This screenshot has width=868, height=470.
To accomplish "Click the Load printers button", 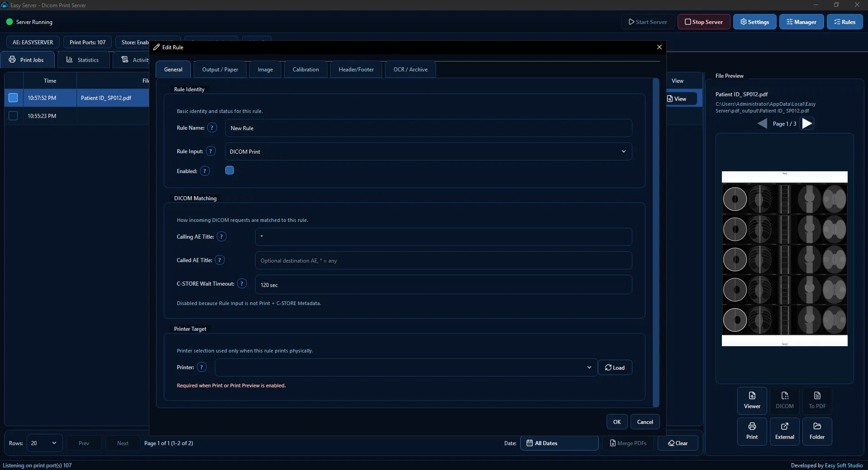I will tap(615, 367).
